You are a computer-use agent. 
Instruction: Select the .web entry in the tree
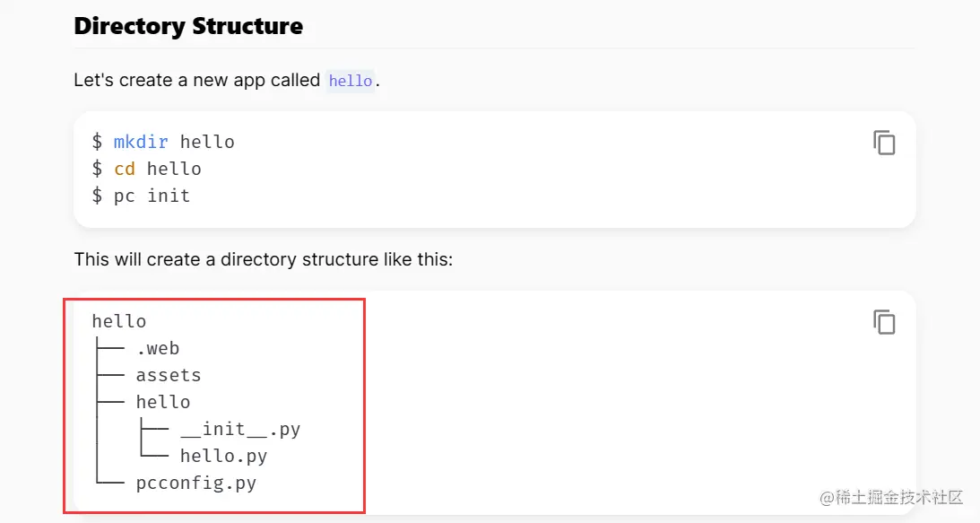(158, 348)
